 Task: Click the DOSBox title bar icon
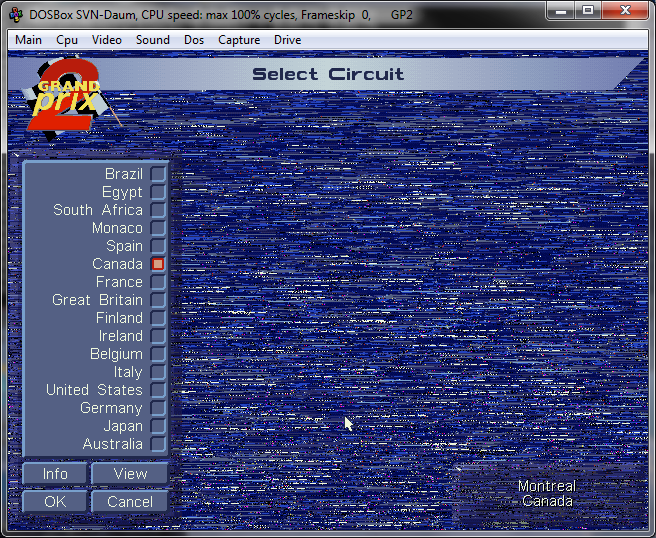click(16, 15)
